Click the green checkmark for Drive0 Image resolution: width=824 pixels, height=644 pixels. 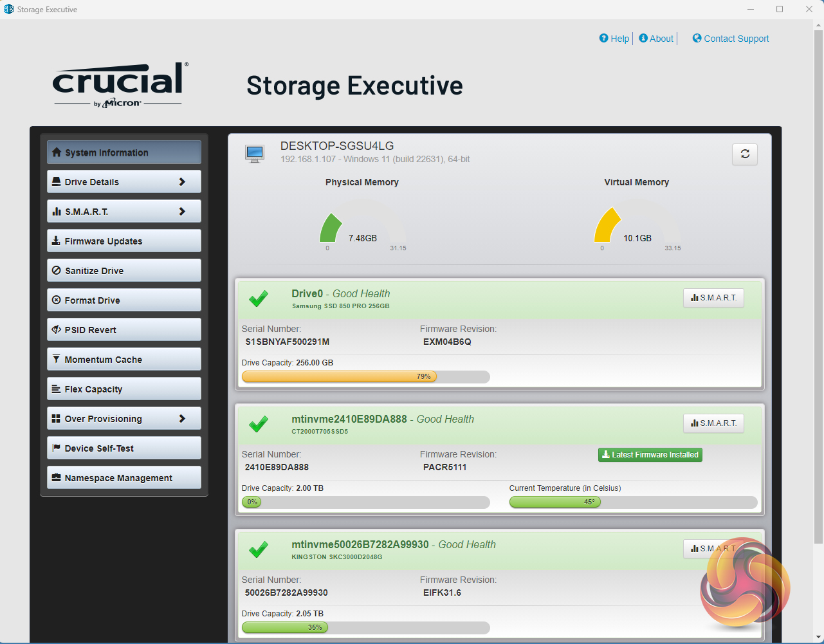click(x=259, y=299)
